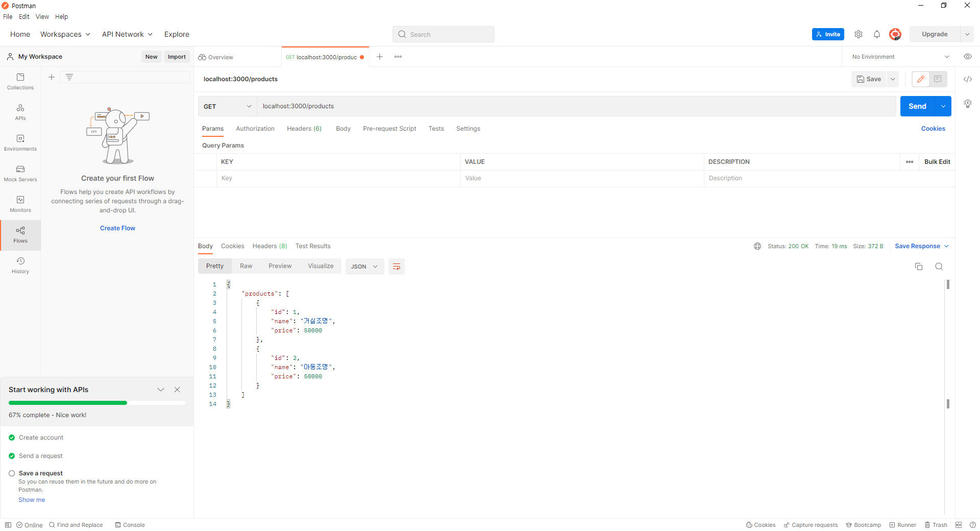Screen dimensions: 980x531
Task: Open the Send button dropdown arrow
Action: click(x=943, y=106)
